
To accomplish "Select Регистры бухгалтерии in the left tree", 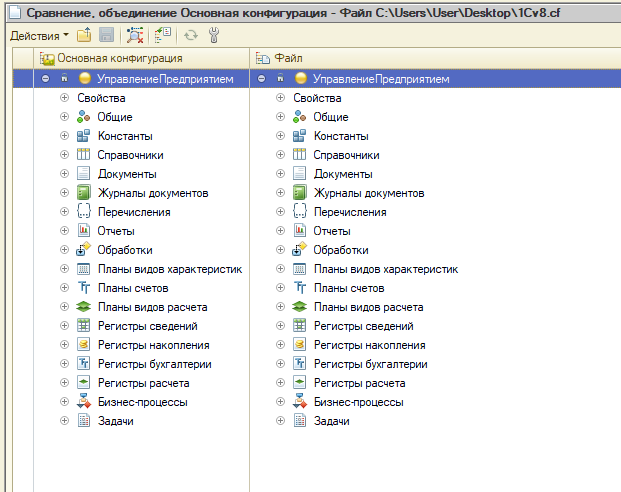I will pyautogui.click(x=155, y=364).
